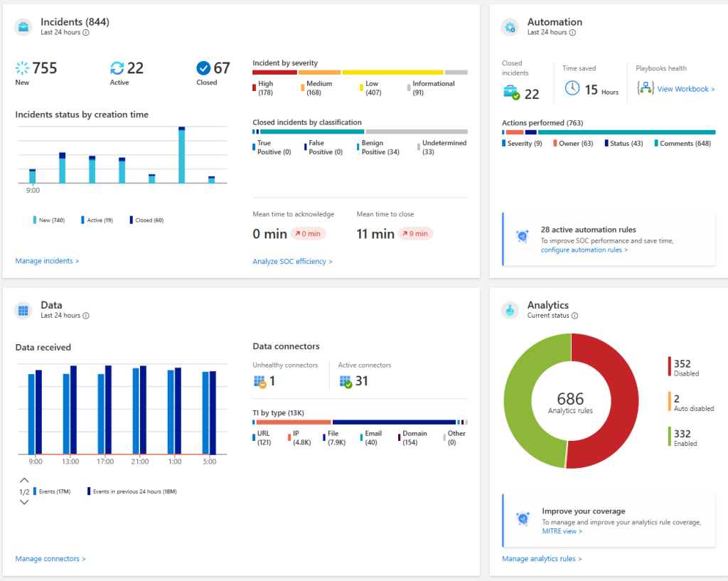Open View Workbook link

tap(686, 89)
